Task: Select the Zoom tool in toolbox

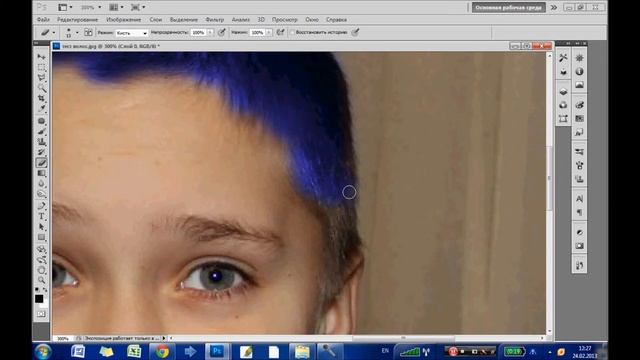Action: 41,280
